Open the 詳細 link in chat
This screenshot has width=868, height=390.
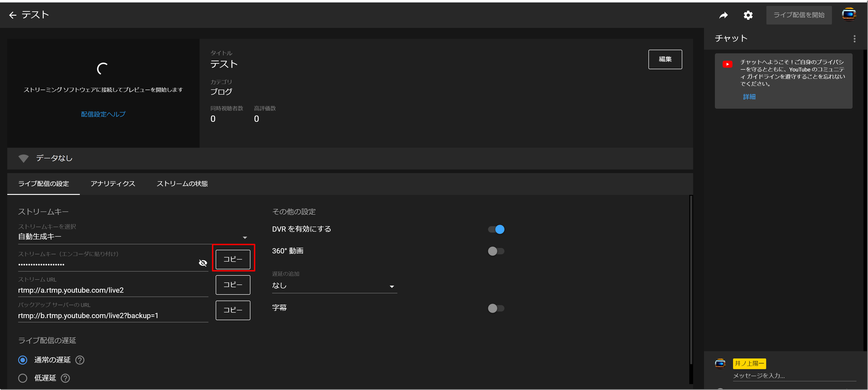click(749, 97)
